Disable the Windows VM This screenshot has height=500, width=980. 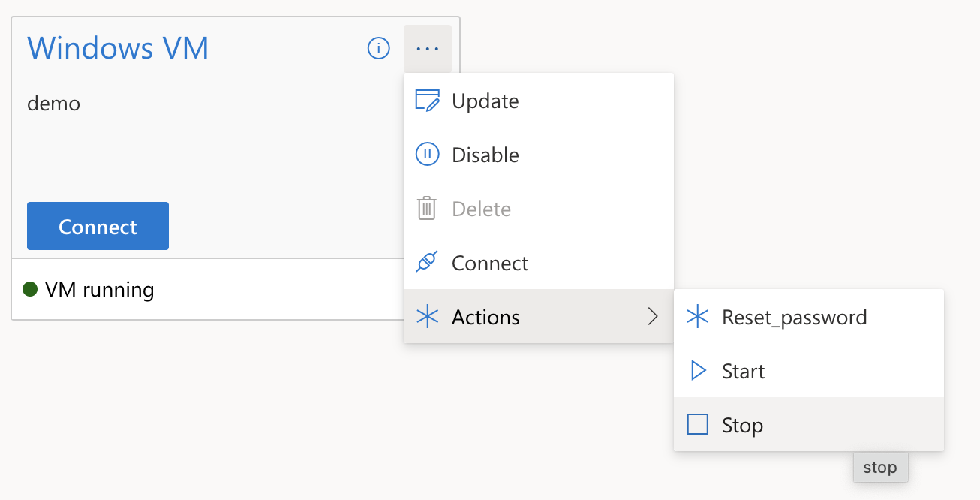tap(485, 155)
